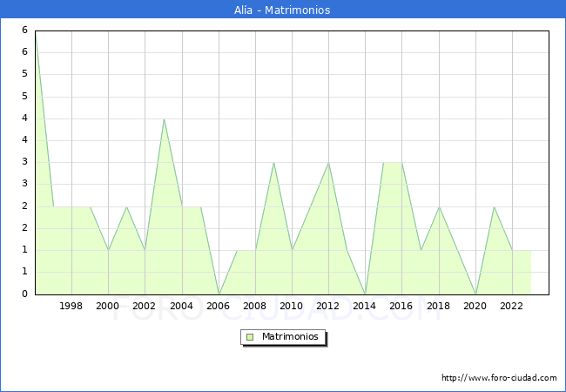
Task: Select the 1998 label on x-axis
Action: point(71,306)
